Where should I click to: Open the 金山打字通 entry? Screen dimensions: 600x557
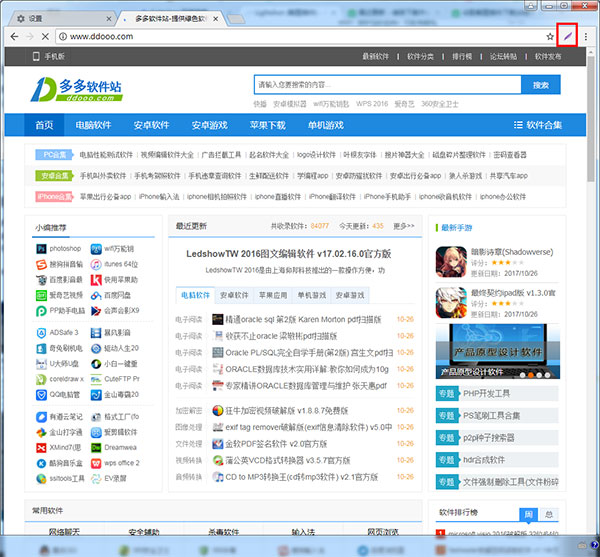point(59,432)
